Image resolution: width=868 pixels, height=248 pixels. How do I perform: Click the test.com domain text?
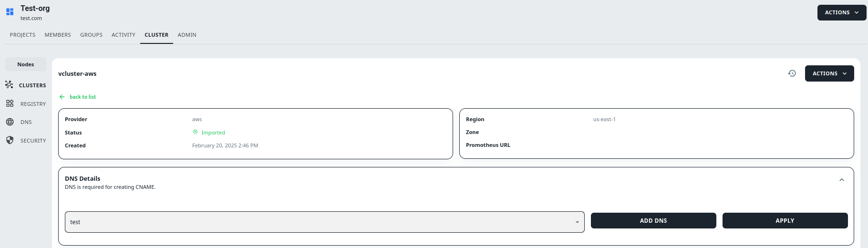coord(31,18)
